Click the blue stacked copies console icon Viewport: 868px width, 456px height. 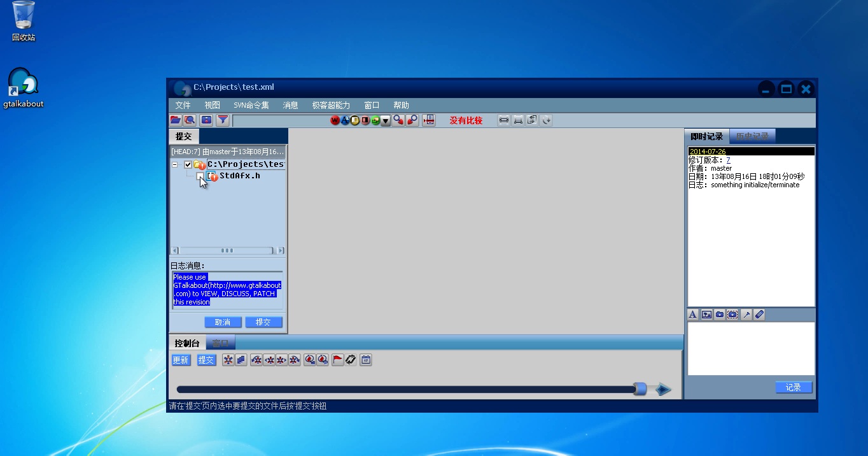pos(241,360)
